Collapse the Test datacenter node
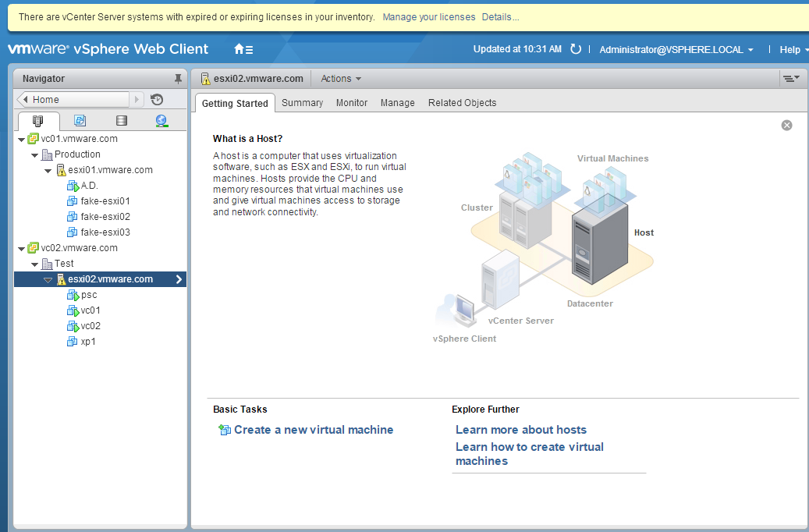This screenshot has height=532, width=809. tap(34, 264)
